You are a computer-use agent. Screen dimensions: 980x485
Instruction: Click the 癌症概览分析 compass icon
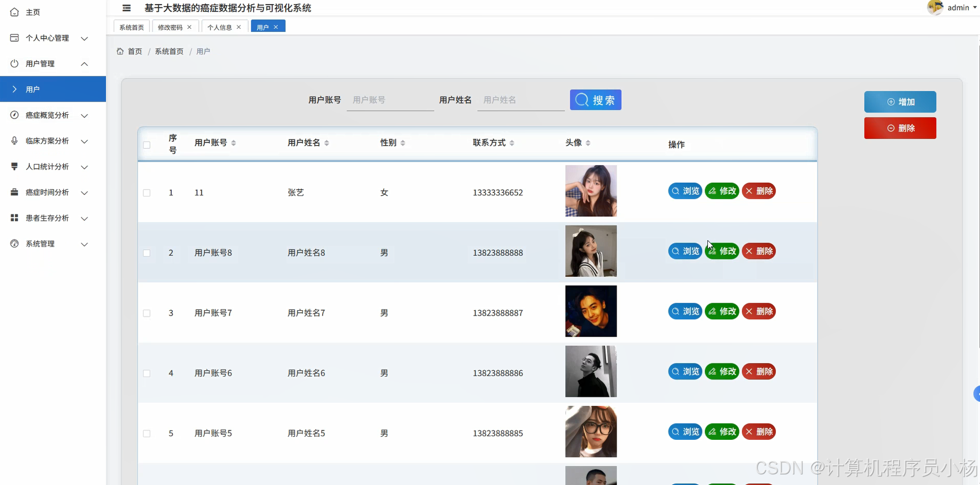pos(14,115)
